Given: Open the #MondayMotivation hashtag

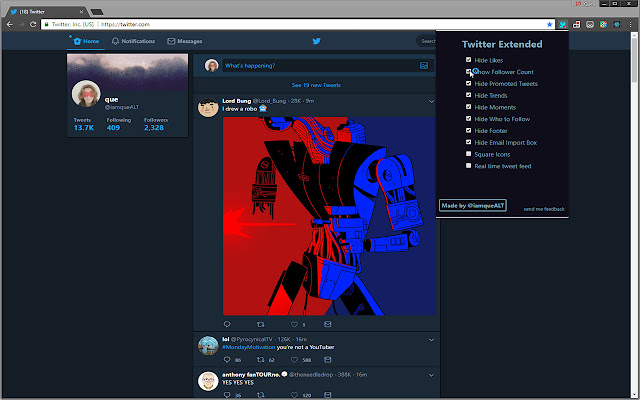Looking at the screenshot, I should tap(249, 347).
